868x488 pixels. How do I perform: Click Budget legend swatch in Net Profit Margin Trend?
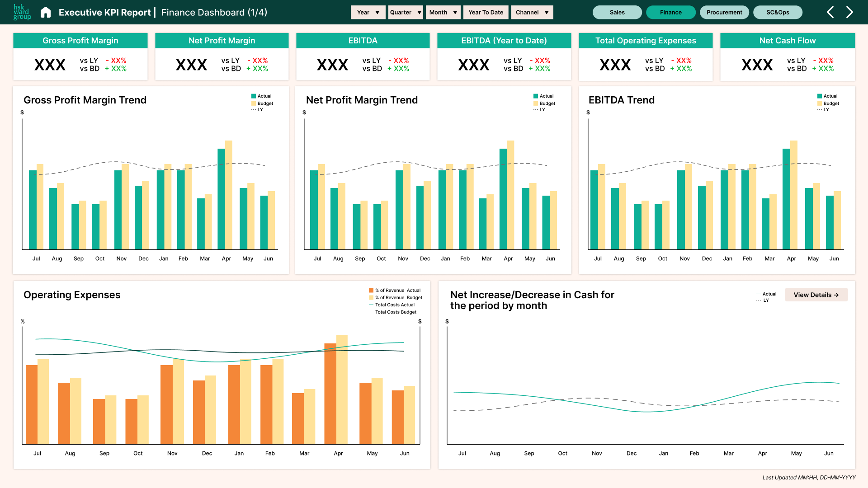pos(536,103)
